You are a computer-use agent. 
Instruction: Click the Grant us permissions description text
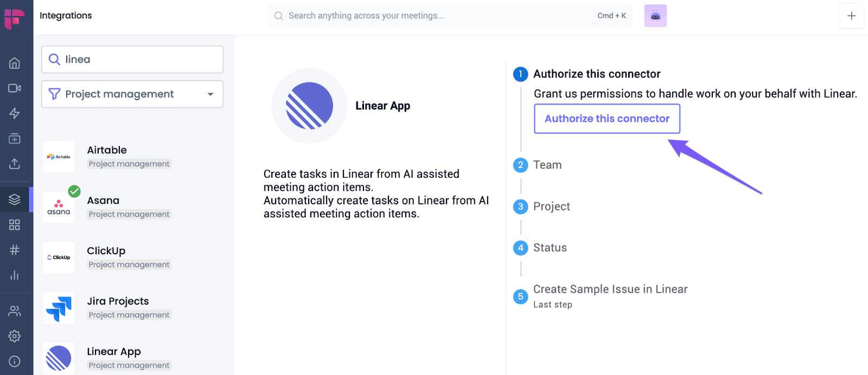[695, 94]
